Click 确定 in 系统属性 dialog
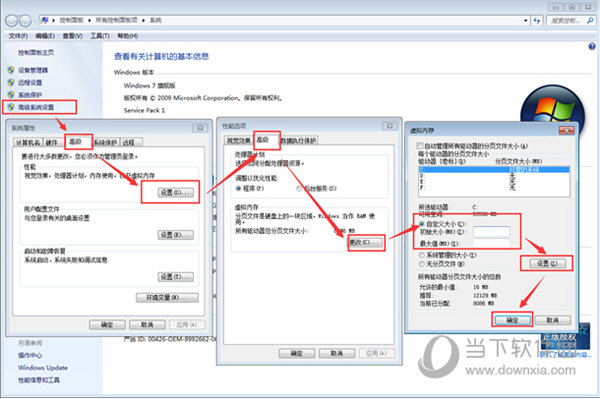The height and width of the screenshot is (399, 600). [107, 324]
